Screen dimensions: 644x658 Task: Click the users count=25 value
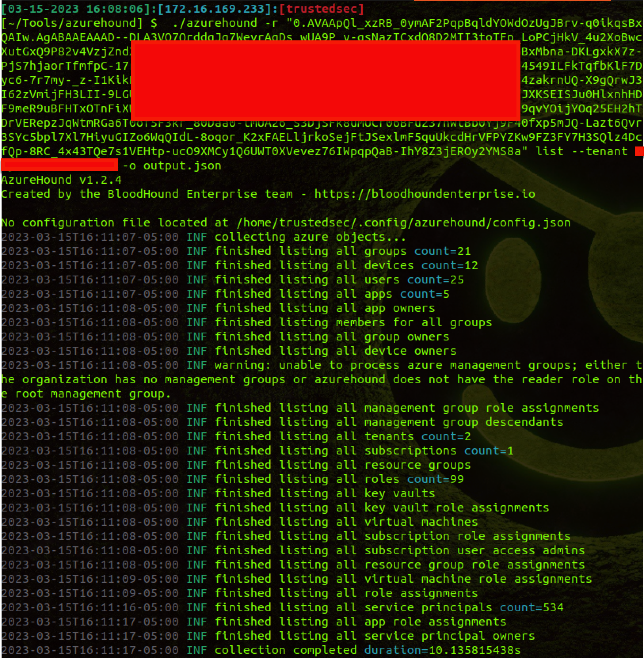435,280
